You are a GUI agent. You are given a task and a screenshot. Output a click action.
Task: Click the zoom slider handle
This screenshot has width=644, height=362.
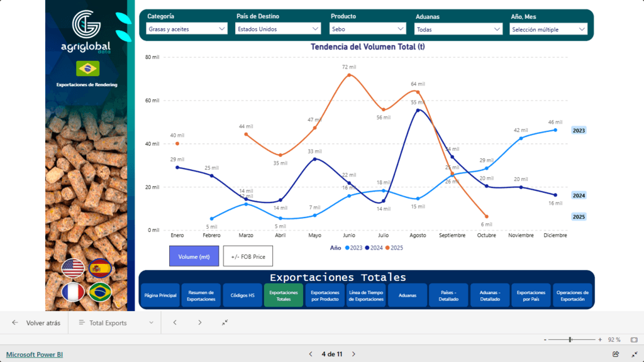[x=570, y=339]
